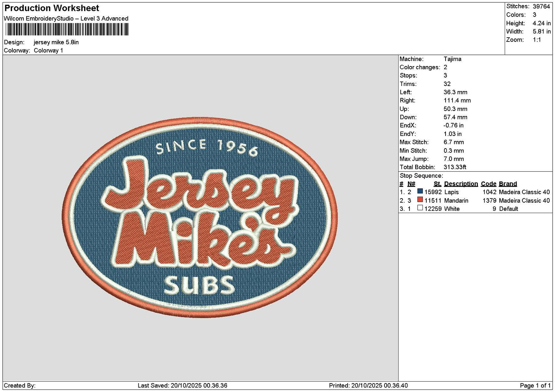Viewport: 555px width, 392px height.
Task: Click the Lapis stitch count 15992
Action: pyautogui.click(x=433, y=192)
